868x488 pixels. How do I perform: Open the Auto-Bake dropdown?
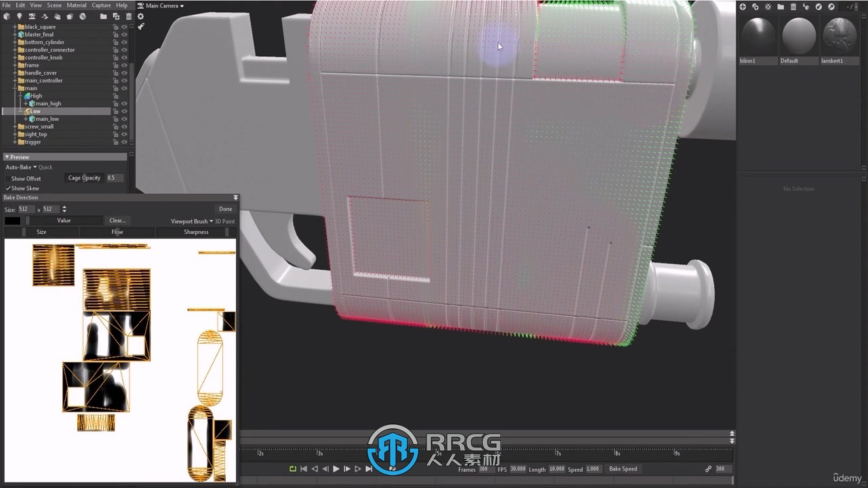21,167
